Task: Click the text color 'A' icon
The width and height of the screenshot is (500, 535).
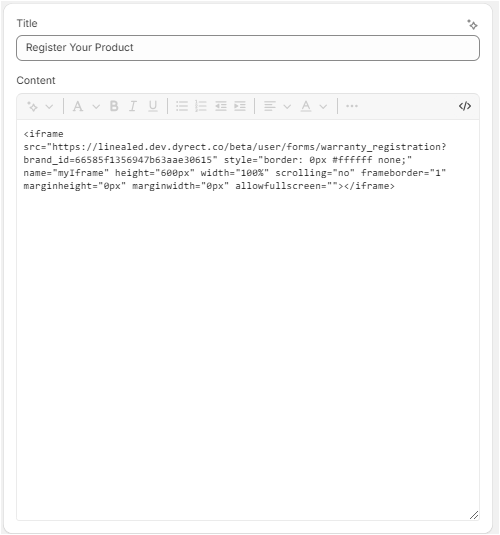Action: click(x=306, y=106)
